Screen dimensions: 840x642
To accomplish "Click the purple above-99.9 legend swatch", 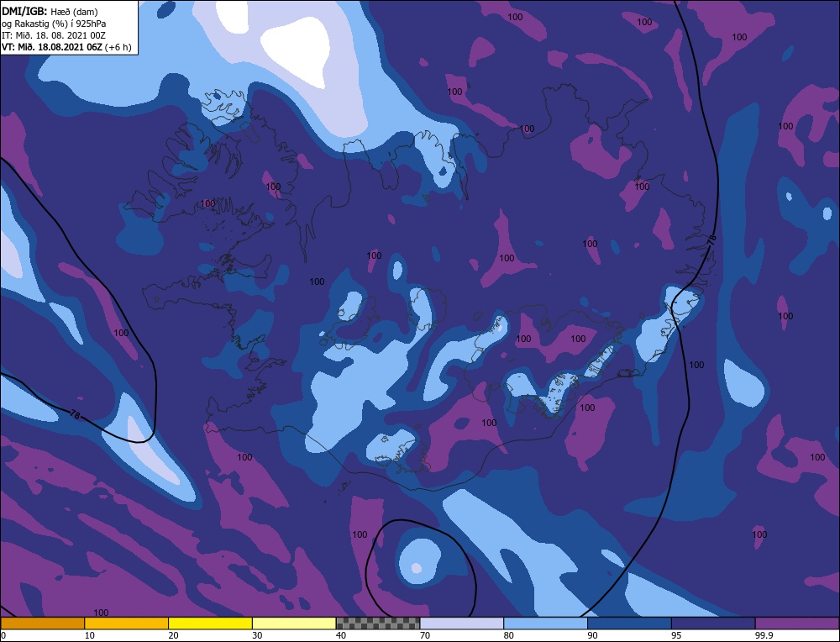I will tap(797, 624).
